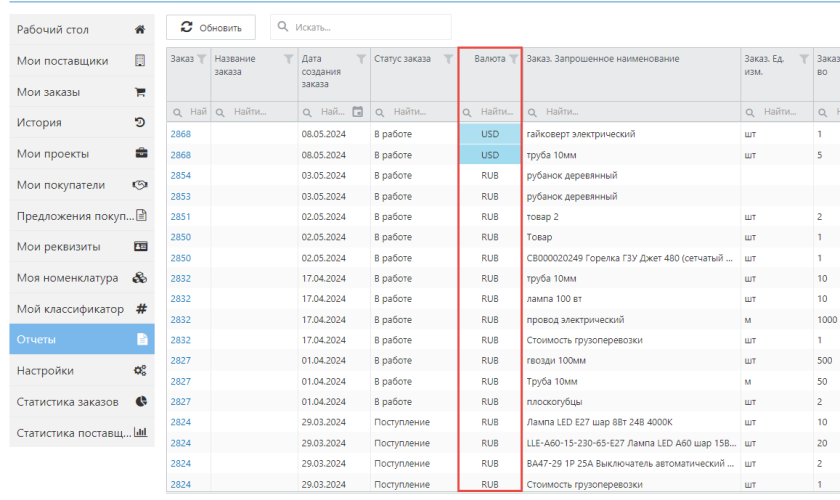Image resolution: width=840 pixels, height=500 pixels.
Task: Click the gears icon beside Настройки
Action: (140, 371)
